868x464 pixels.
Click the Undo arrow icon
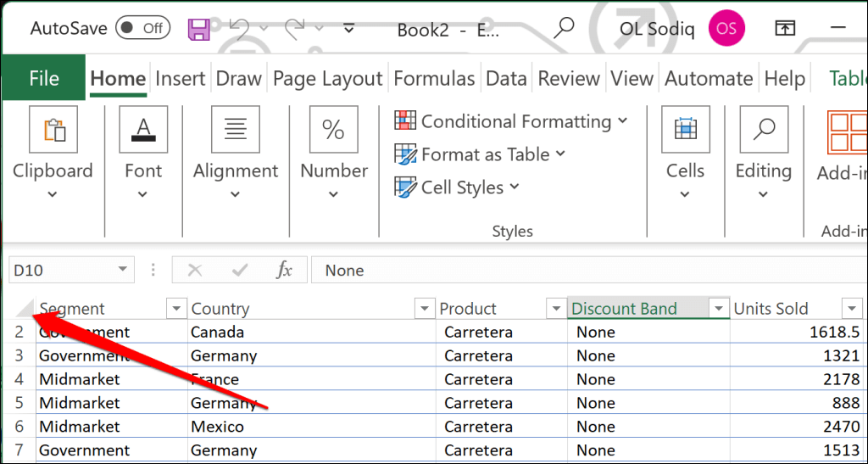click(240, 30)
